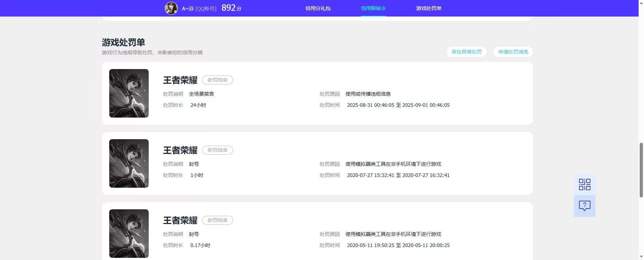The width and height of the screenshot is (644, 260).
Task: Click 存在异常处罚 button
Action: [467, 52]
